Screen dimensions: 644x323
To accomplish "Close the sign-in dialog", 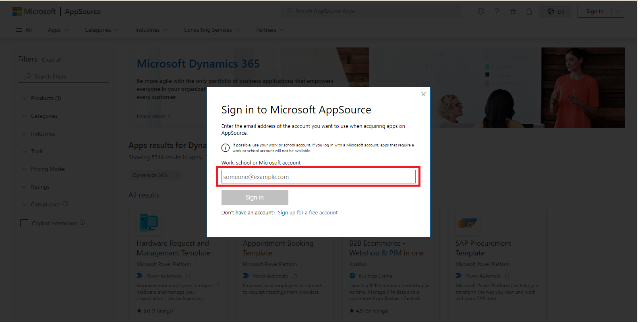I will coord(423,94).
